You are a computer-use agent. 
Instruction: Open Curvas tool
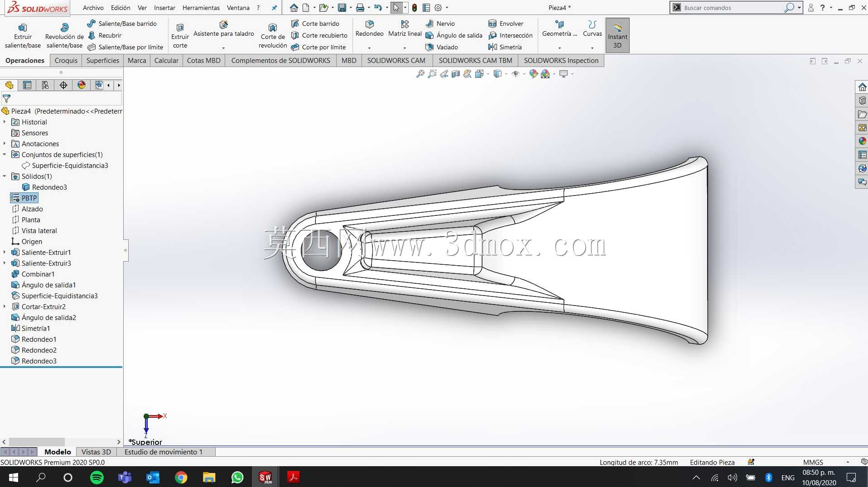click(x=592, y=29)
